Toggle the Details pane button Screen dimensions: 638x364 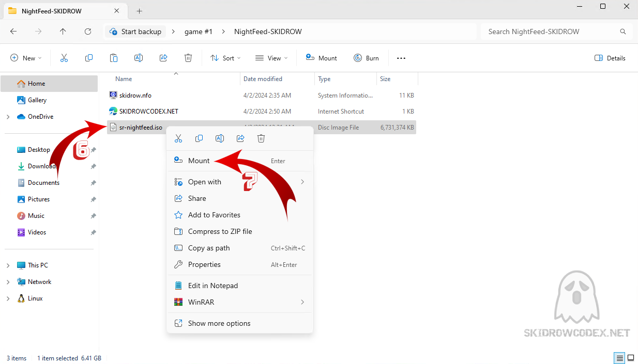610,58
